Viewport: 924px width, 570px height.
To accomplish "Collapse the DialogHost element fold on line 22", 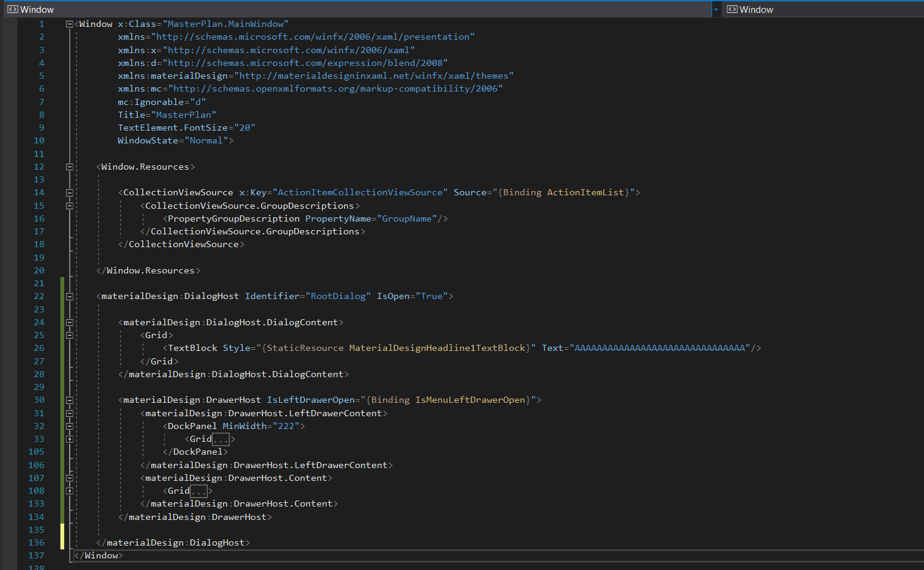I will point(69,296).
